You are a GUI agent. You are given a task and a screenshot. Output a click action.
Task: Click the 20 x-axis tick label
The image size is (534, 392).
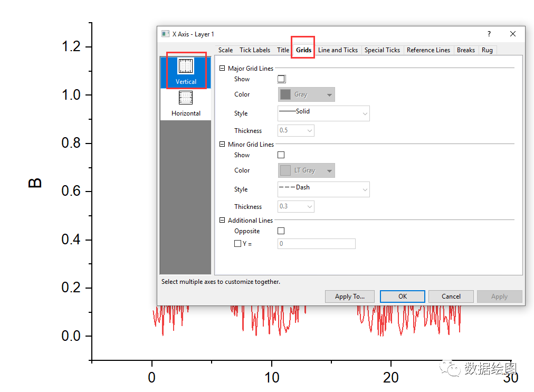pyautogui.click(x=390, y=377)
